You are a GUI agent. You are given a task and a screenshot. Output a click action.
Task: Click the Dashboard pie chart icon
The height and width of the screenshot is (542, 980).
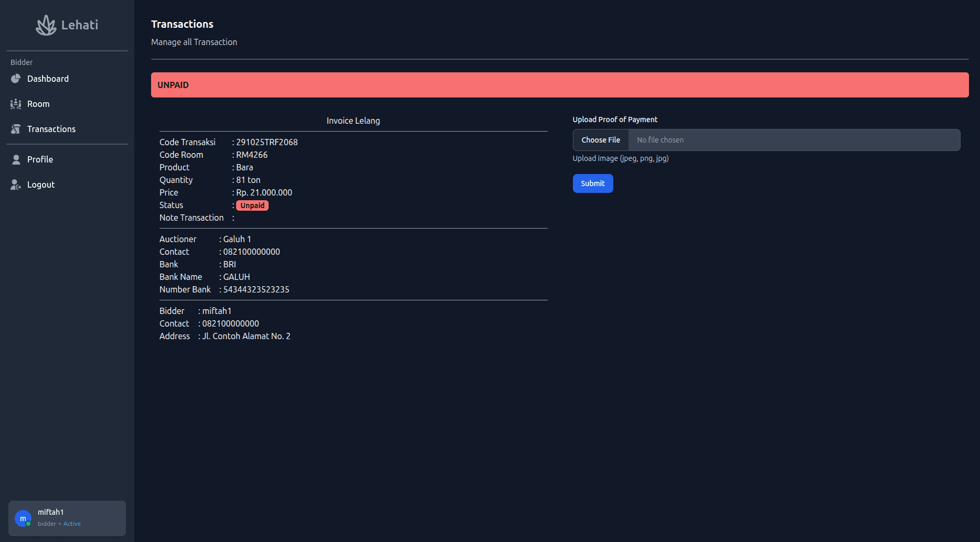click(16, 79)
